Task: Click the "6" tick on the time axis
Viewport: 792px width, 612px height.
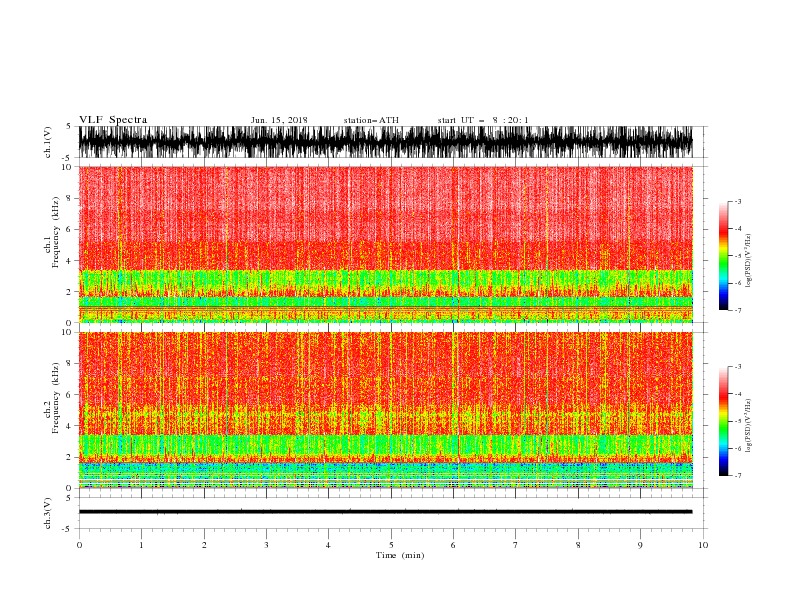Action: (453, 545)
